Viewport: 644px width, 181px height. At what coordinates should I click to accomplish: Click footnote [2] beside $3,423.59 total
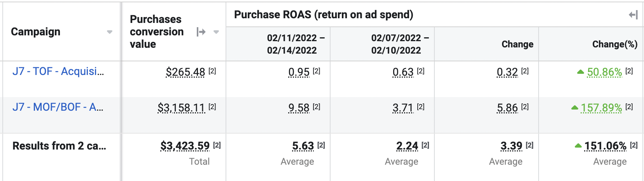pyautogui.click(x=217, y=145)
